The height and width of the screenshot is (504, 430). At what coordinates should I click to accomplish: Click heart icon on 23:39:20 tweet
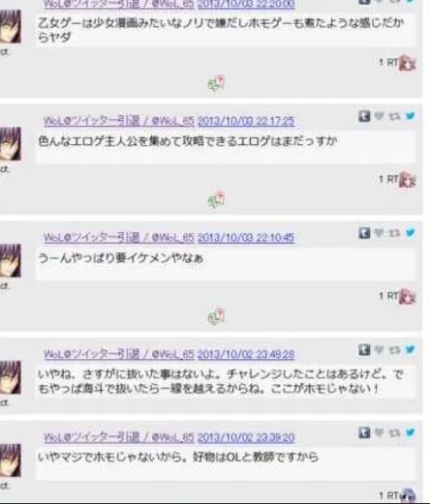click(379, 432)
